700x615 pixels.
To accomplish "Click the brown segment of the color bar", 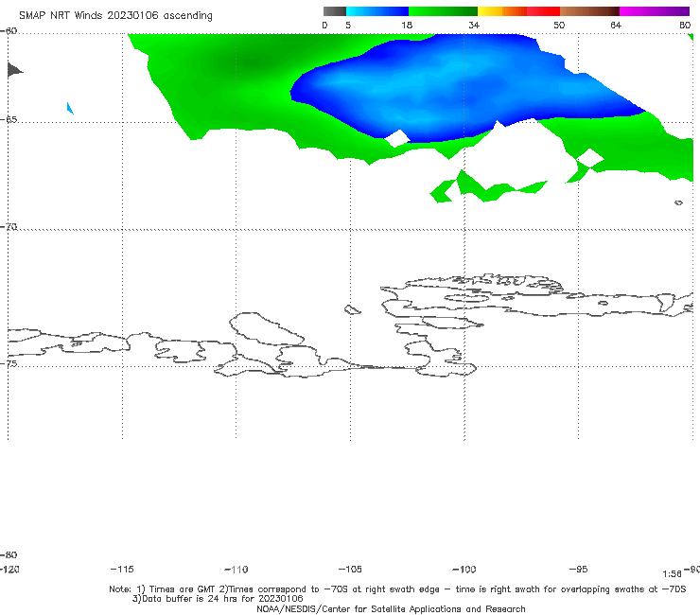I will [589, 11].
